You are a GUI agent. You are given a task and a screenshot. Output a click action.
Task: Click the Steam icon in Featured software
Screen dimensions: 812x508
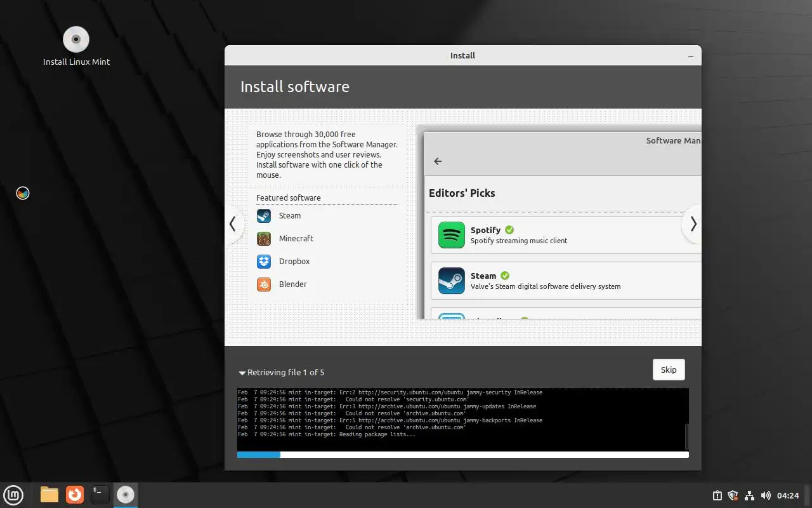pyautogui.click(x=264, y=216)
